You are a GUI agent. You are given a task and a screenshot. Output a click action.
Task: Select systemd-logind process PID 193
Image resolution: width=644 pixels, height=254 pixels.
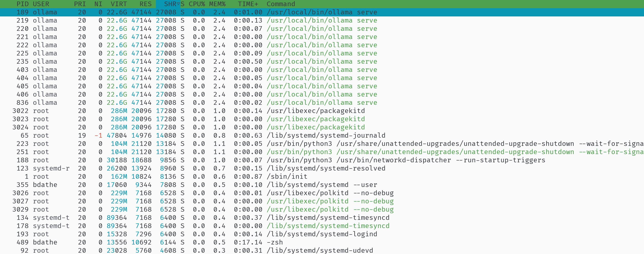point(322,234)
